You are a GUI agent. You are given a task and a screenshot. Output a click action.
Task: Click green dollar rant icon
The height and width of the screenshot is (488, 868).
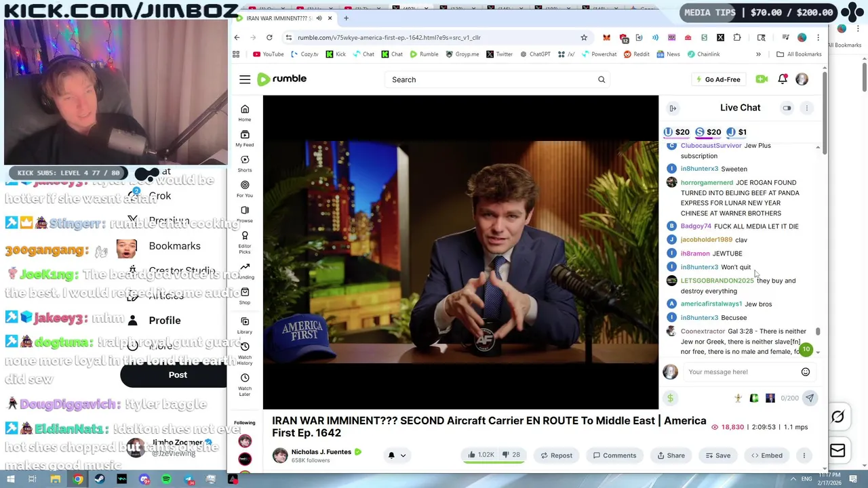coord(670,398)
